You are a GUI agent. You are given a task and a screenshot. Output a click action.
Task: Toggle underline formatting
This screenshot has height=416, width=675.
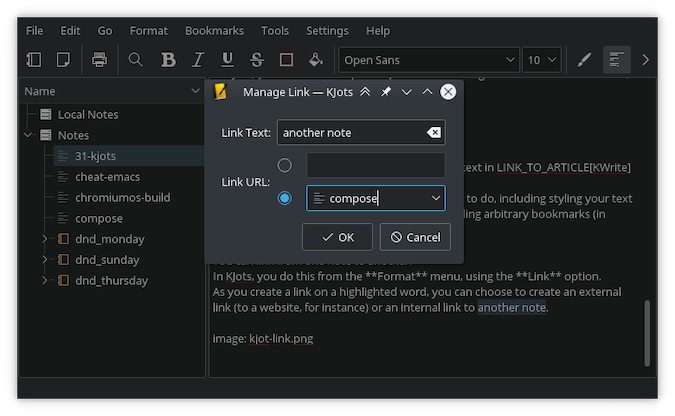(x=227, y=59)
